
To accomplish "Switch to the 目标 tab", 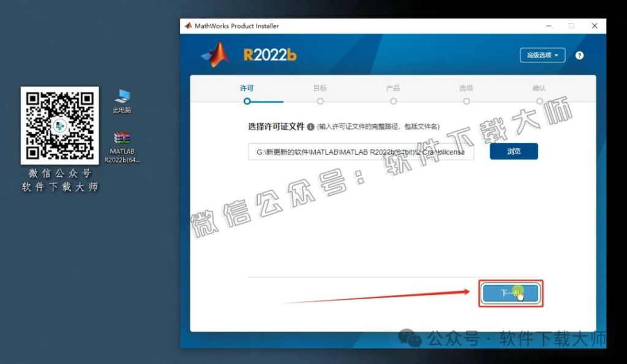I will click(320, 87).
